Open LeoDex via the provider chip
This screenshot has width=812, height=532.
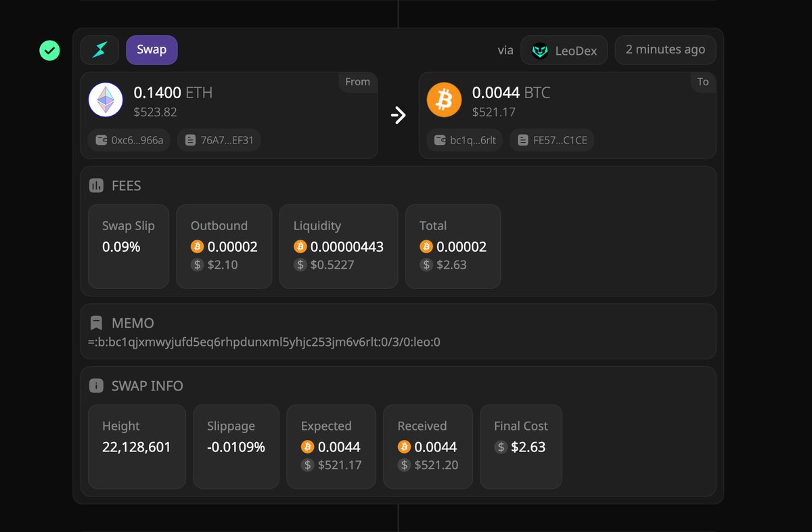564,49
